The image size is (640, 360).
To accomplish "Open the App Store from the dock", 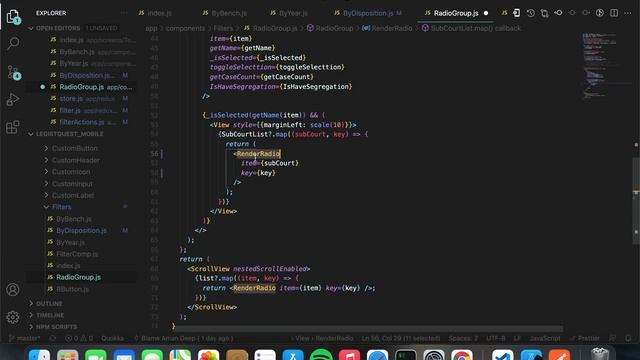I will click(293, 355).
